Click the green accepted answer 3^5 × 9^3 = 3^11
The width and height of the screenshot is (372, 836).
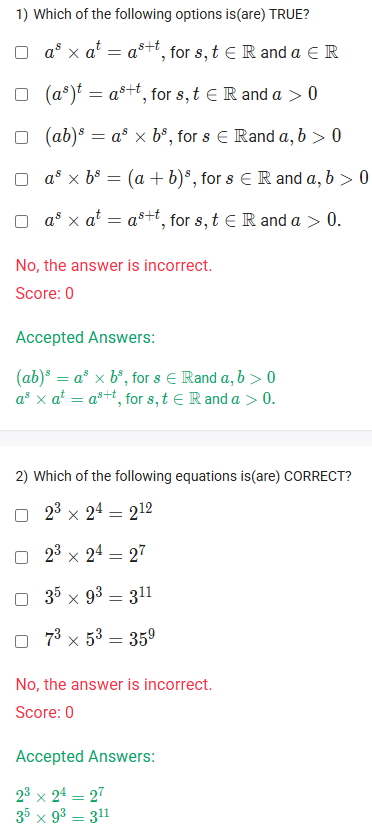point(62,816)
